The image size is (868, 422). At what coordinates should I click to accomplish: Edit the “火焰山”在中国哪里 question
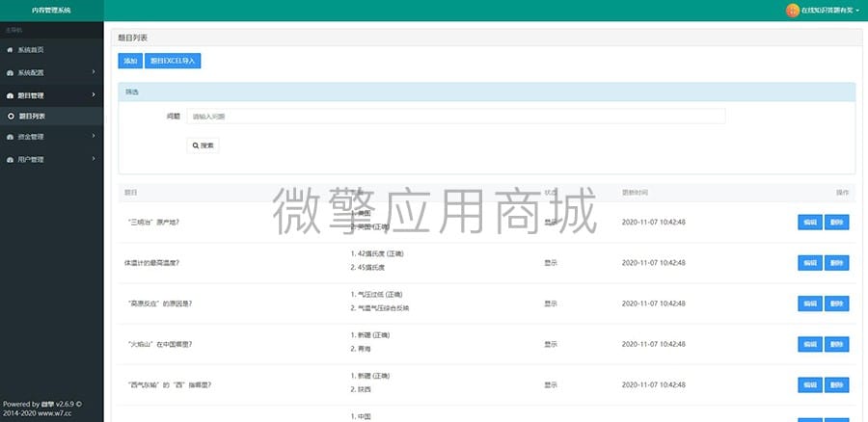[810, 344]
